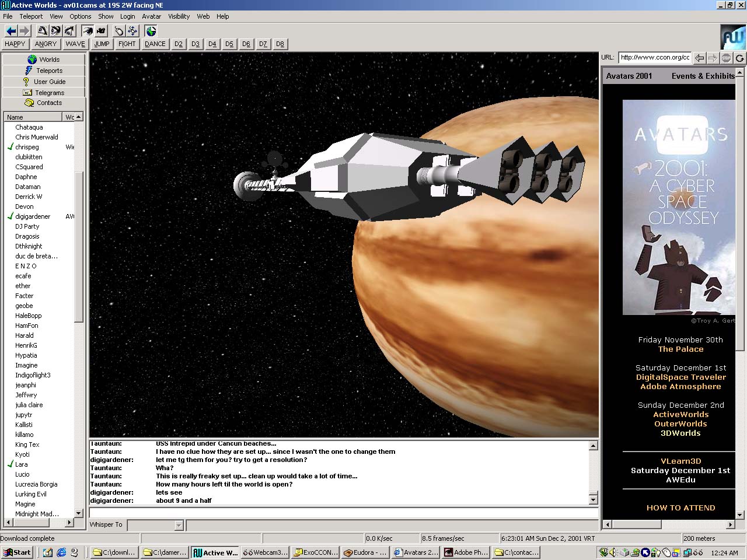The width and height of the screenshot is (747, 560).
Task: Click the URL address field
Action: click(x=655, y=57)
